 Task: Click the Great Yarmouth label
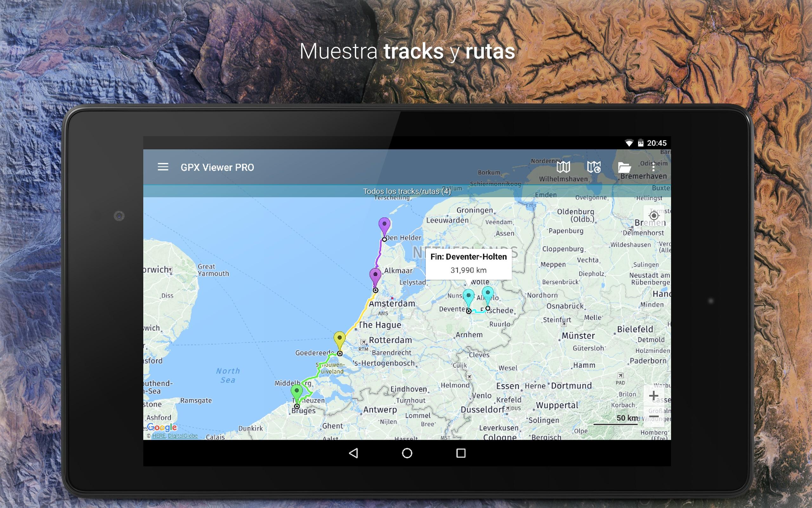click(213, 270)
